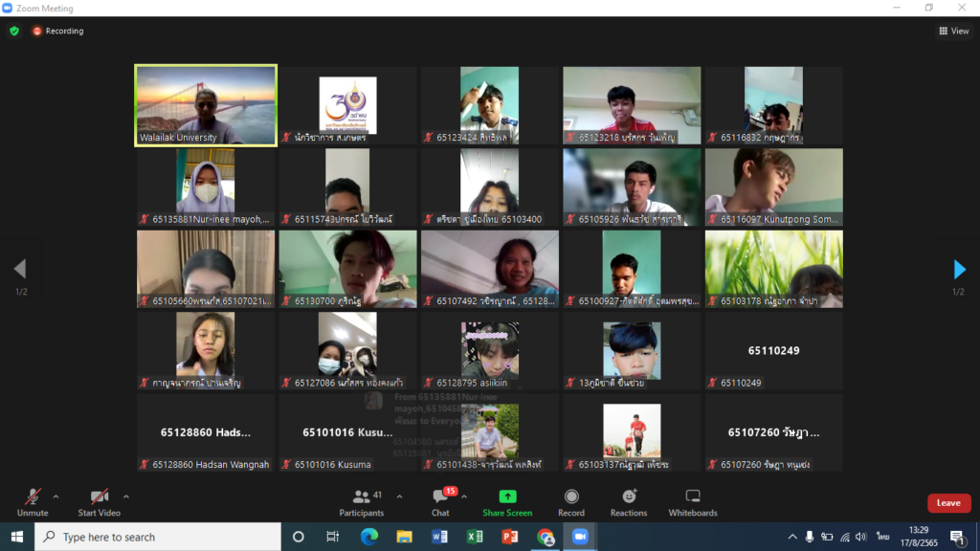Open the View layout menu
This screenshot has height=551, width=980.
click(953, 31)
